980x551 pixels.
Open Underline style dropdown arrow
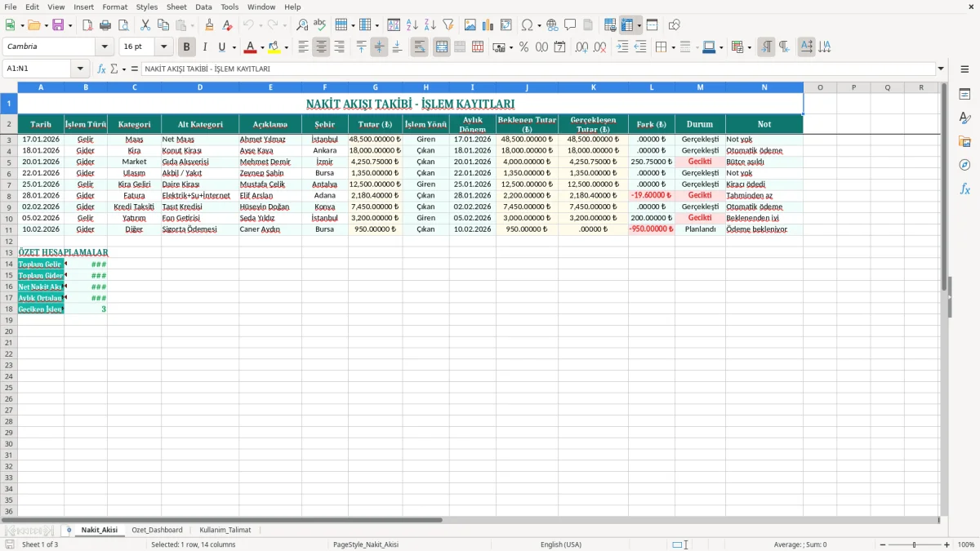click(234, 47)
